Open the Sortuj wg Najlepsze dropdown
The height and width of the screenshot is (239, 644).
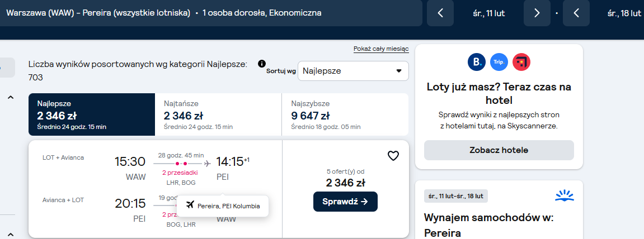(353, 71)
